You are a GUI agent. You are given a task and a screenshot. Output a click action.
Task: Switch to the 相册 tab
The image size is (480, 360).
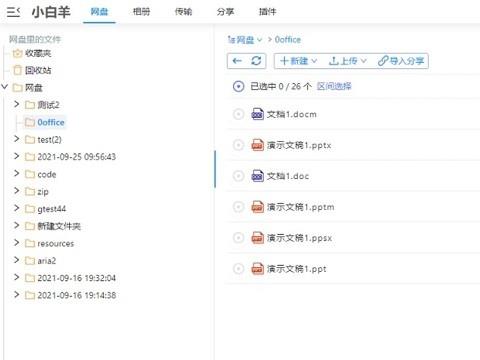[x=141, y=12]
